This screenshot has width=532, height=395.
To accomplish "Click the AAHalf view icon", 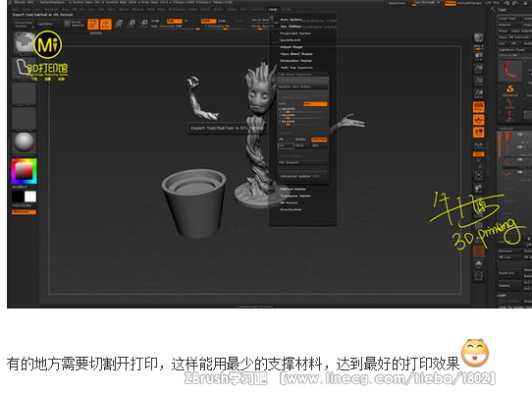I will coord(479,94).
